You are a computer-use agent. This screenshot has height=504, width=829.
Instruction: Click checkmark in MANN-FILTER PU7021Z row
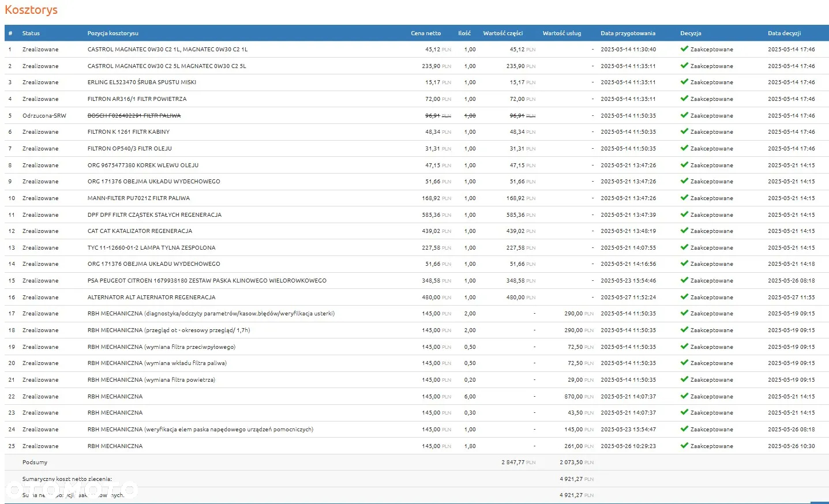(684, 198)
